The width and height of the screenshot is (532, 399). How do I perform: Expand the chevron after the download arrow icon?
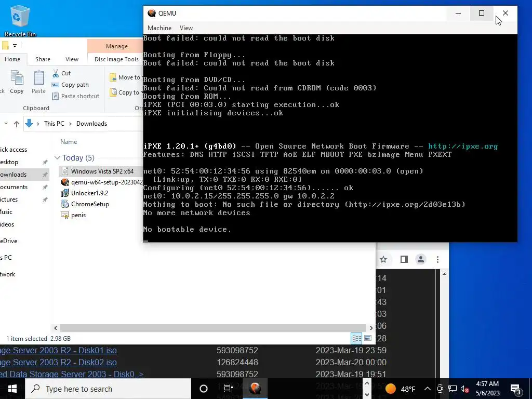tap(38, 124)
